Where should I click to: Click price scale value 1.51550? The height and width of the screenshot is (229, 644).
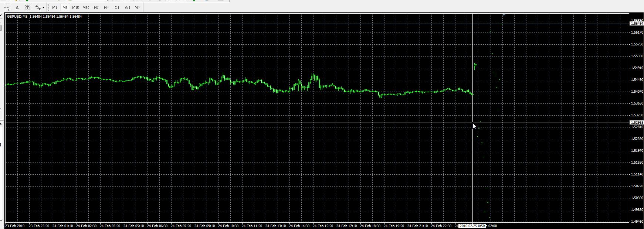coord(637,163)
